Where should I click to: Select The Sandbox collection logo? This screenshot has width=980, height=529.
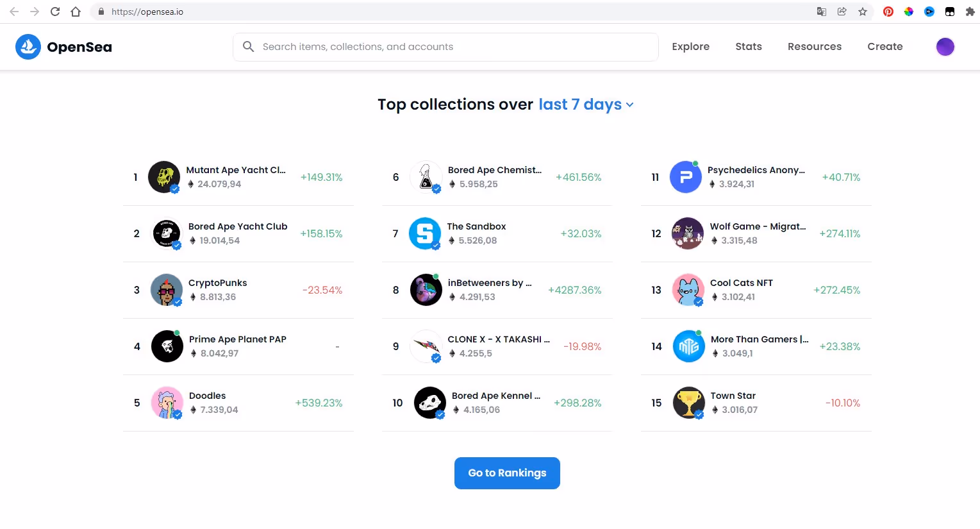[x=425, y=233]
